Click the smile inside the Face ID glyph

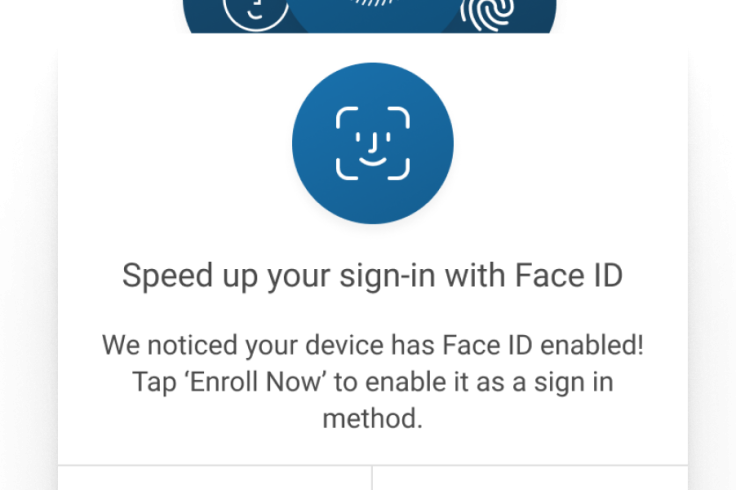coord(373,162)
